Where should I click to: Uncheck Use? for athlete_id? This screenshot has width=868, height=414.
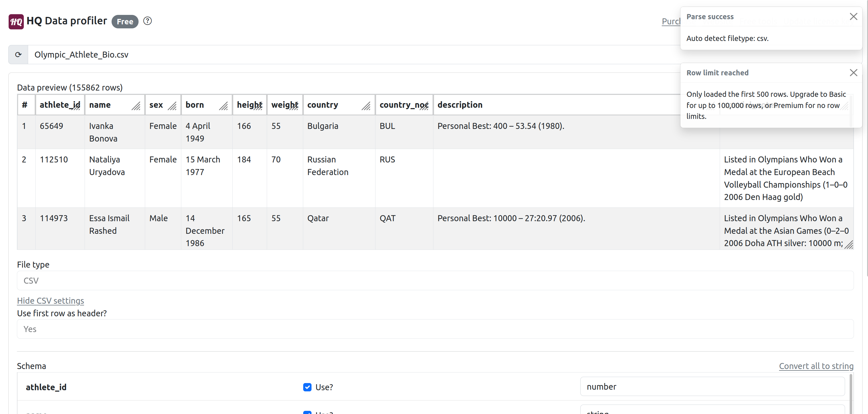[x=307, y=387]
